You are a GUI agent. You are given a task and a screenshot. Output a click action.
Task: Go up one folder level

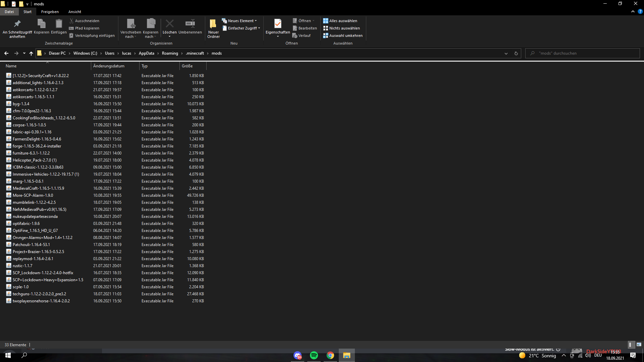[x=31, y=53]
